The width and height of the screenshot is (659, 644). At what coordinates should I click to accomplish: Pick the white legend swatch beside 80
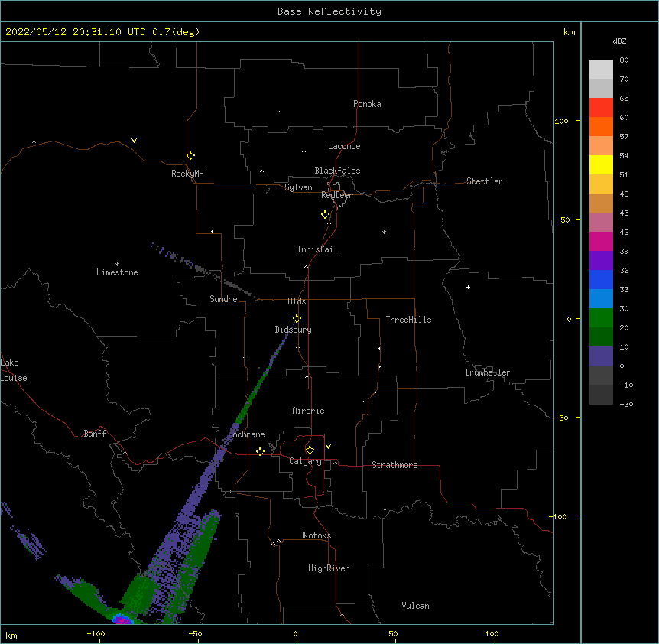[x=601, y=69]
